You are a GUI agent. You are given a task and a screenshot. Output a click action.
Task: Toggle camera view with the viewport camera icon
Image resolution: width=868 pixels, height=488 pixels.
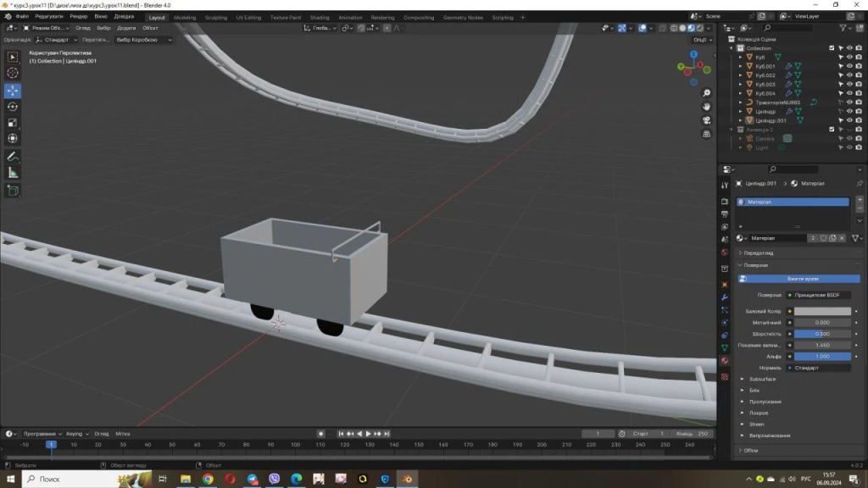[x=707, y=120]
